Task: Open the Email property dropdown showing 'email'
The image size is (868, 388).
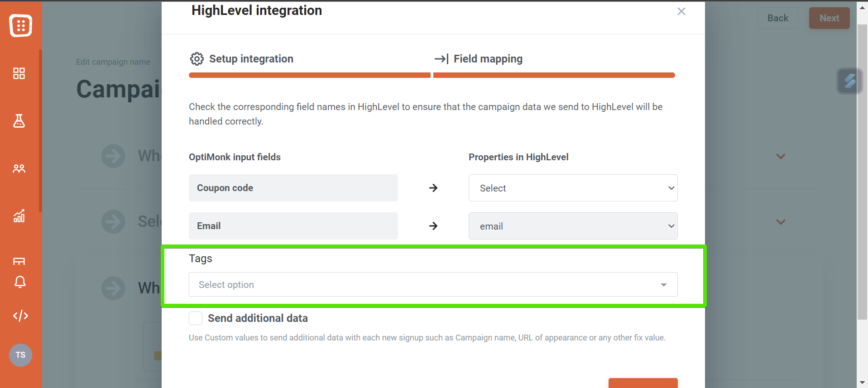Action: 573,226
